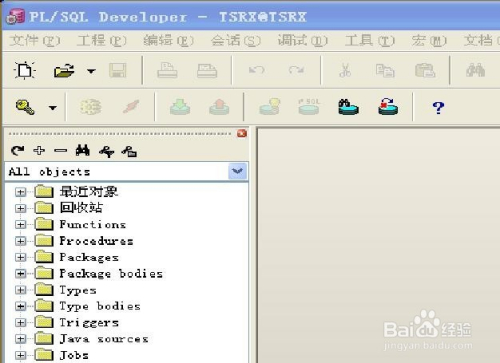The width and height of the screenshot is (500, 363).
Task: Click the Open folder toolbar icon
Action: [x=64, y=70]
